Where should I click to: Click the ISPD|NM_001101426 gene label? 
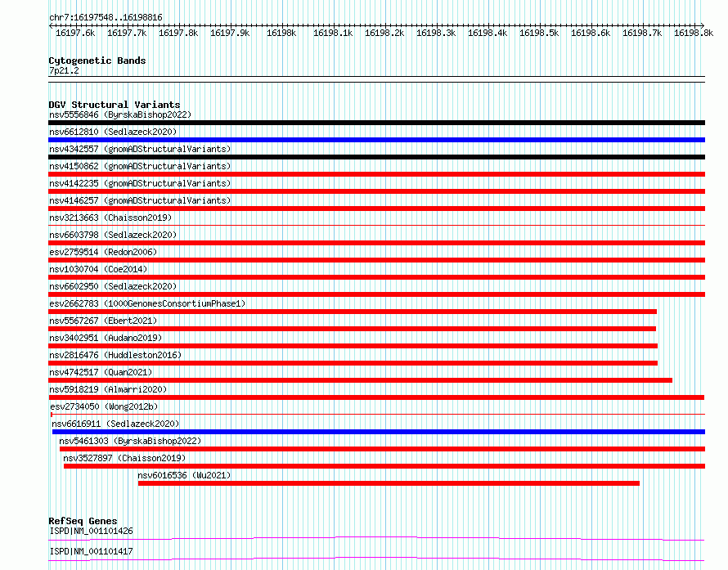pyautogui.click(x=91, y=531)
